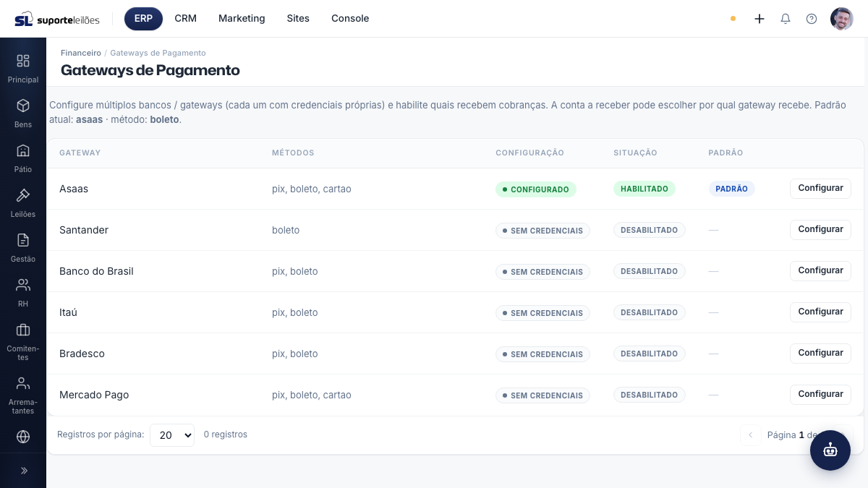868x488 pixels.
Task: Open the user avatar menu
Action: click(842, 19)
